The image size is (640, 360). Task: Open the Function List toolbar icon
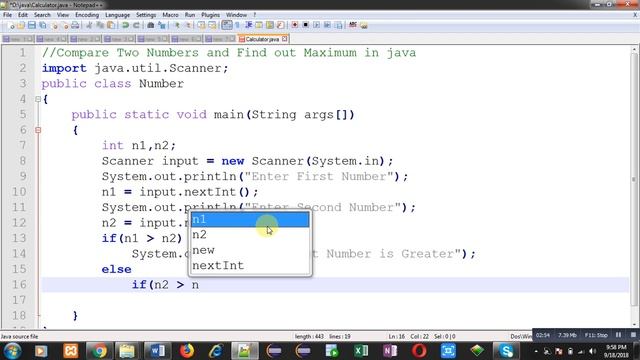280,25
